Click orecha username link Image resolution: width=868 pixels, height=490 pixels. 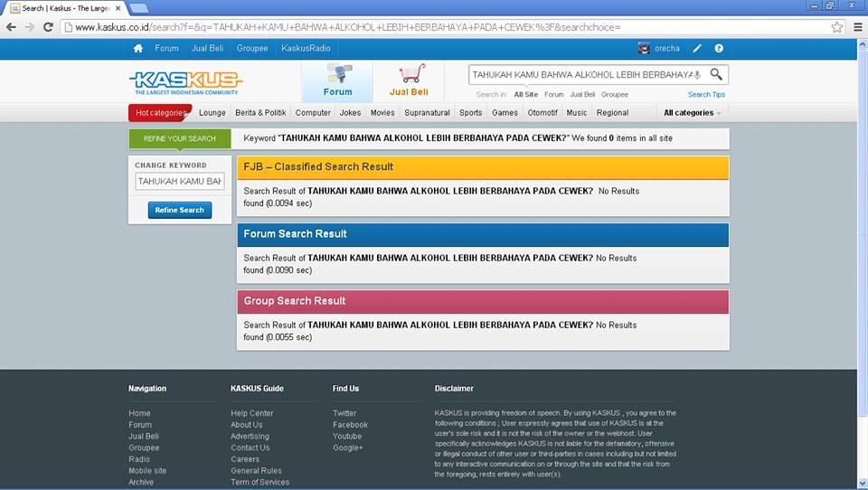(x=667, y=48)
